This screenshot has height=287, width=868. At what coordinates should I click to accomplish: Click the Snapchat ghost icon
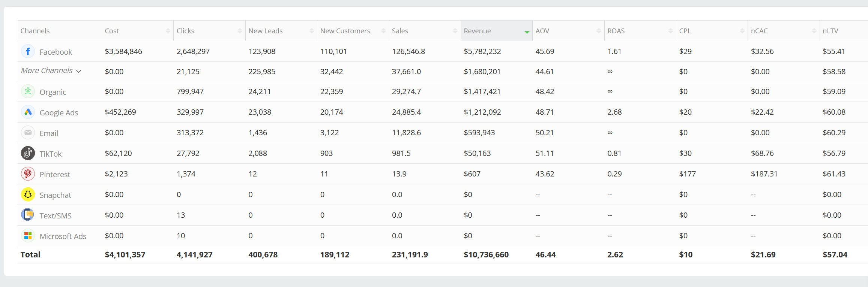click(28, 194)
